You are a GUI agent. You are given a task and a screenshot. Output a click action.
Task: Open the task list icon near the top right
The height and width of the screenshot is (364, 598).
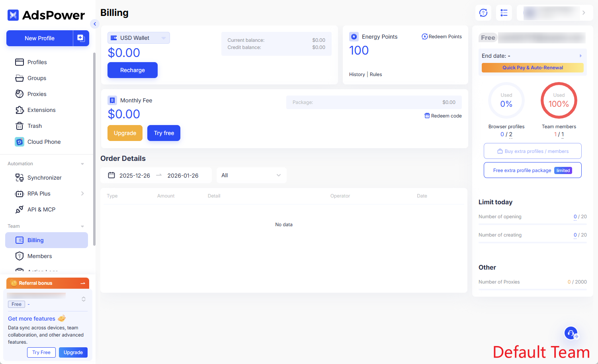pos(504,13)
